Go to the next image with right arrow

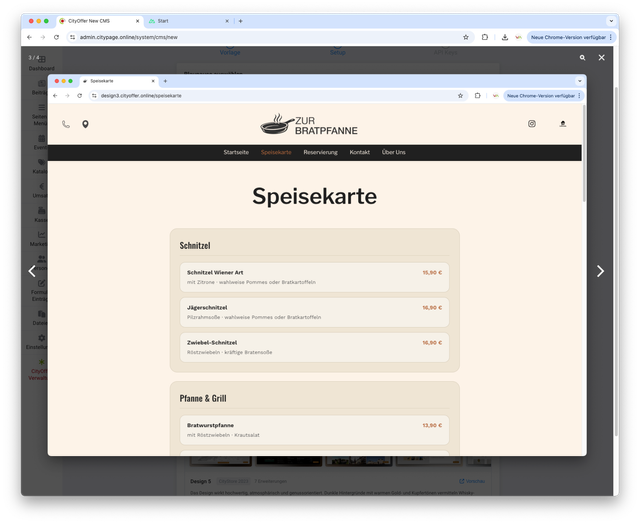(600, 271)
